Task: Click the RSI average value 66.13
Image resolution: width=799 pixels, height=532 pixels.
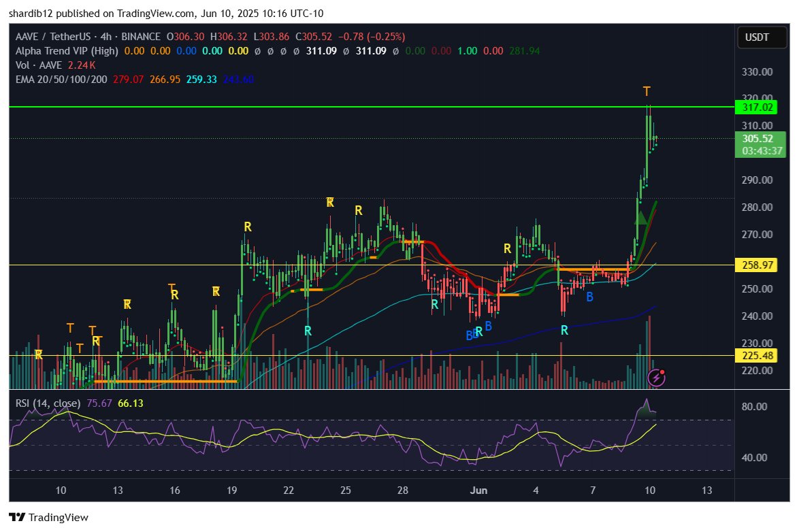Action: [x=131, y=403]
